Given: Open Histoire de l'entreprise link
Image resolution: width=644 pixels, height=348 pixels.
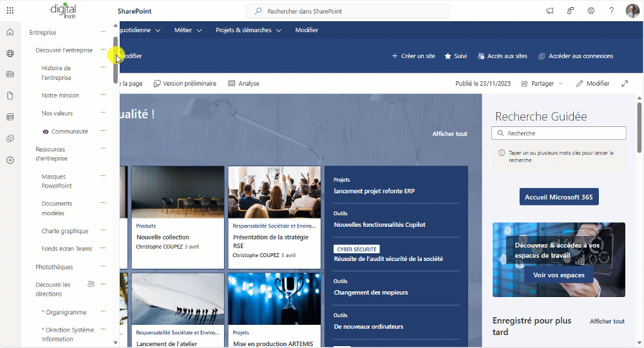Looking at the screenshot, I should click(56, 73).
